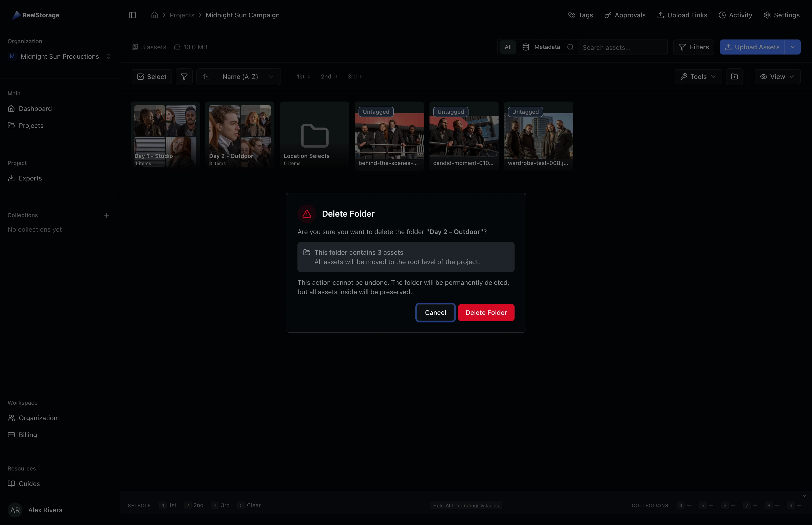Viewport: 812px width, 525px height.
Task: Expand the Tools dropdown
Action: 698,76
